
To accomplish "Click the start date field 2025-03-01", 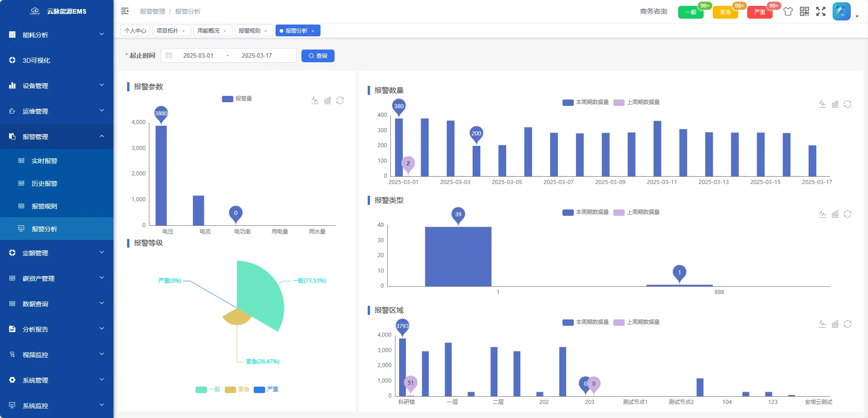I will pyautogui.click(x=198, y=55).
